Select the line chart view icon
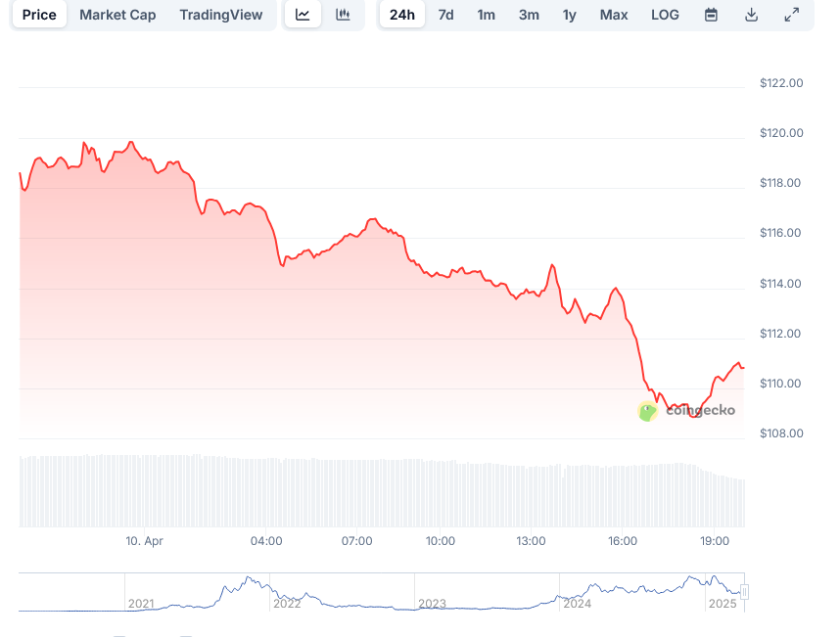840x637 pixels. click(303, 15)
